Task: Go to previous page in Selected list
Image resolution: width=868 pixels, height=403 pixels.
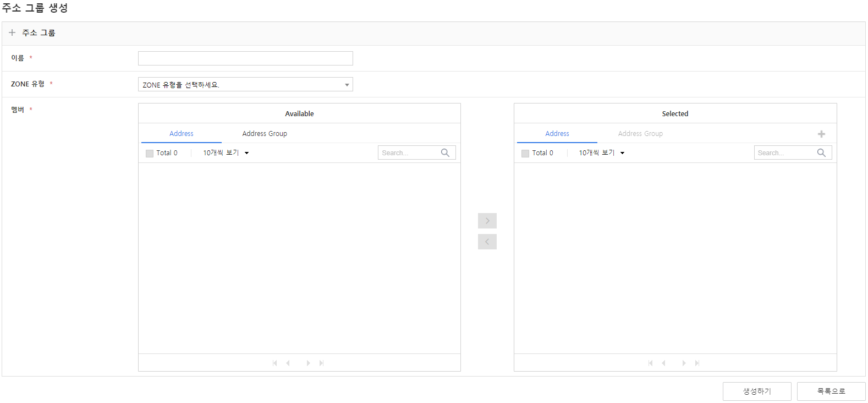Action: pos(663,363)
